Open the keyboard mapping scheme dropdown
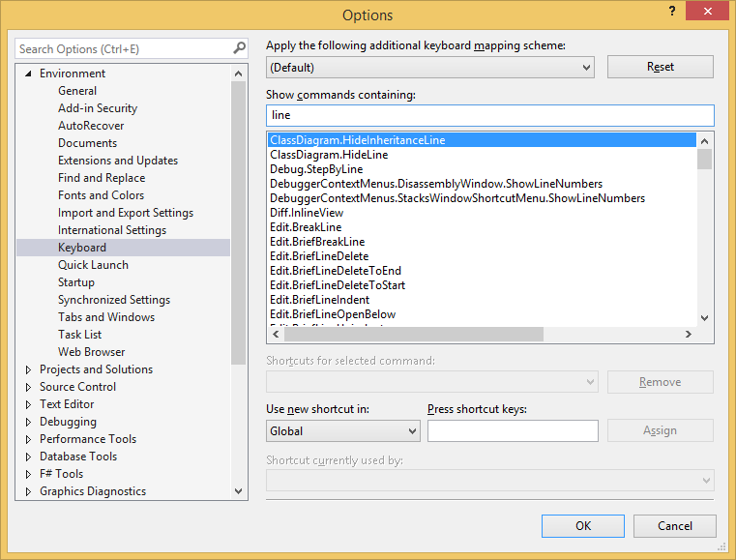The width and height of the screenshot is (736, 560). 430,67
